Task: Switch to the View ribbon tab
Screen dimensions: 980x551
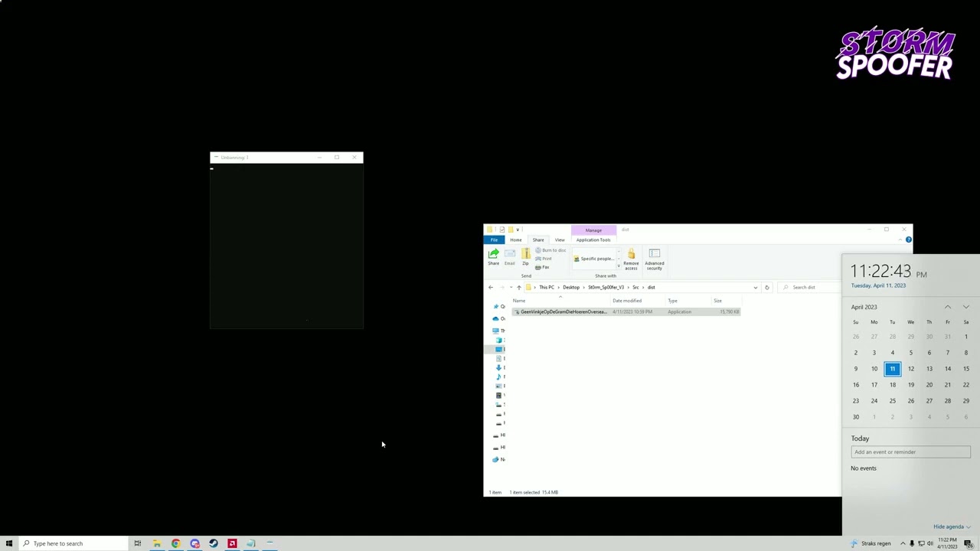Action: (x=560, y=240)
